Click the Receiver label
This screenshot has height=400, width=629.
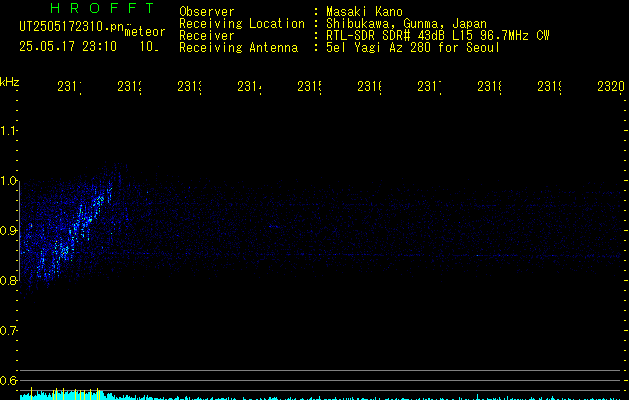pyautogui.click(x=207, y=36)
